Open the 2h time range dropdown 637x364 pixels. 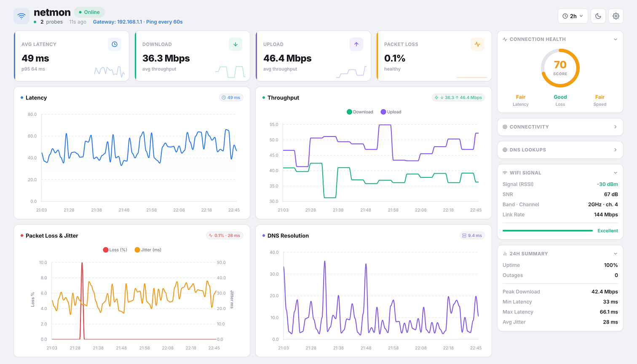click(x=573, y=16)
